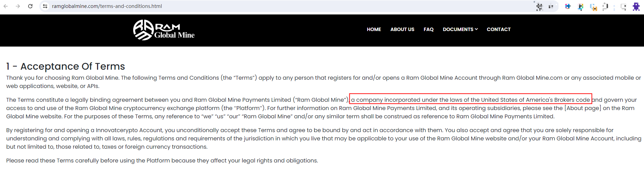Open the ABOUT US page
This screenshot has width=644, height=169.
[402, 29]
